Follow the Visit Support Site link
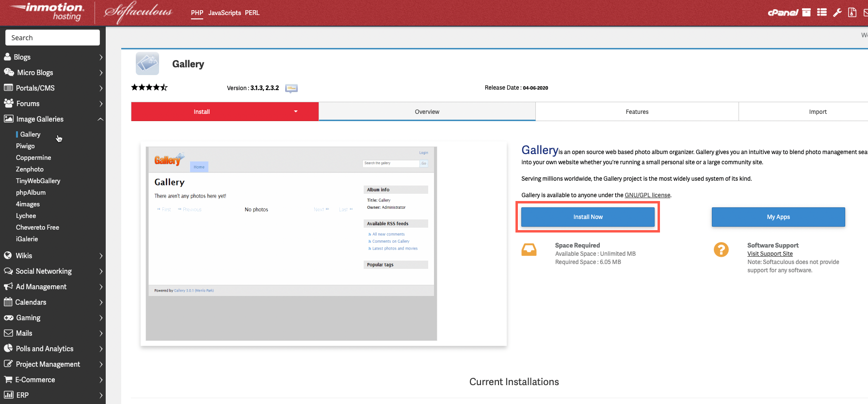 pyautogui.click(x=770, y=254)
